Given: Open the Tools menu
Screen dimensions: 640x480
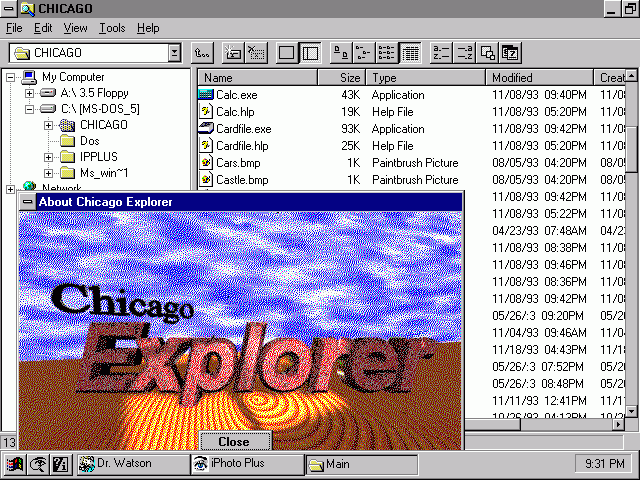Looking at the screenshot, I should 112,28.
